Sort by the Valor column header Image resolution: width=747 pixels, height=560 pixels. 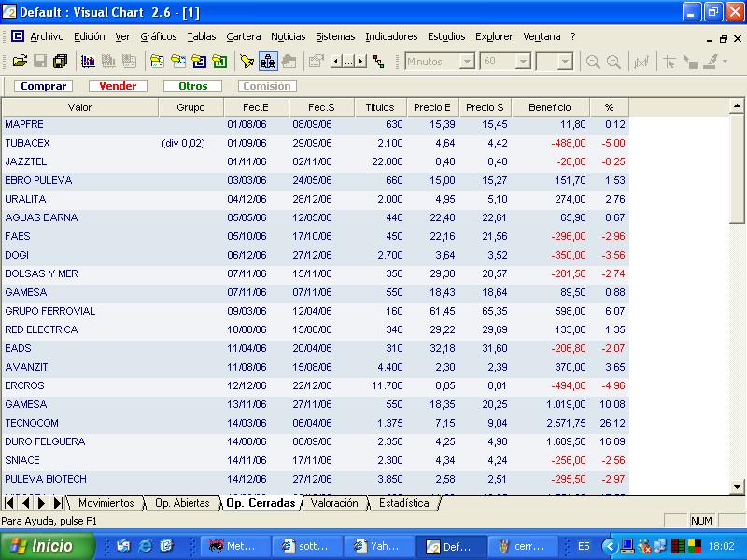(79, 107)
